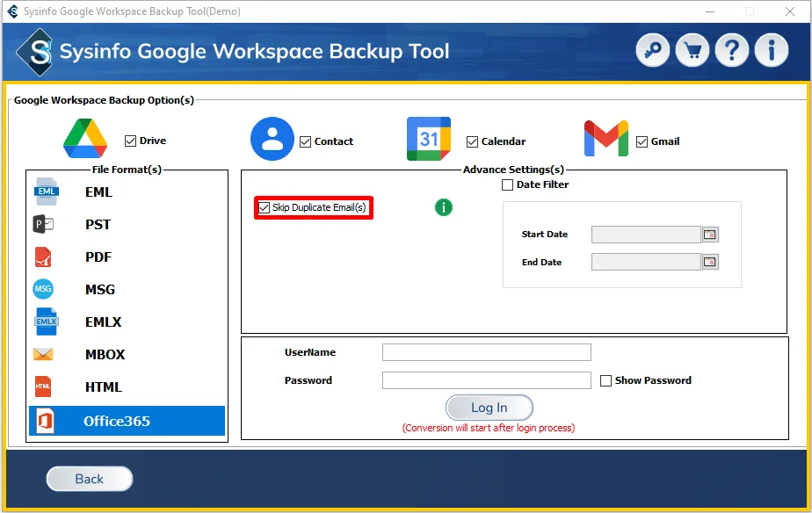Screen dimensions: 812x513
Task: Go back using the Back button
Action: click(x=90, y=479)
